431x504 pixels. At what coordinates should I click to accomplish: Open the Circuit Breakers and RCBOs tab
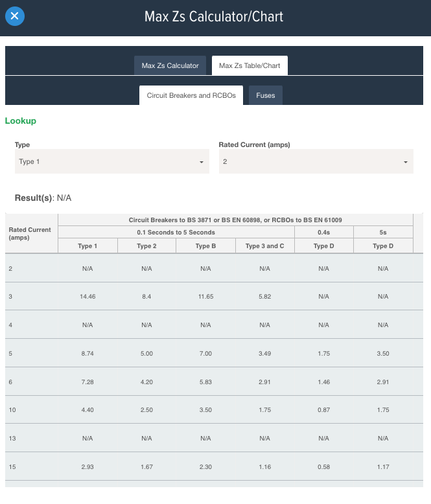191,95
